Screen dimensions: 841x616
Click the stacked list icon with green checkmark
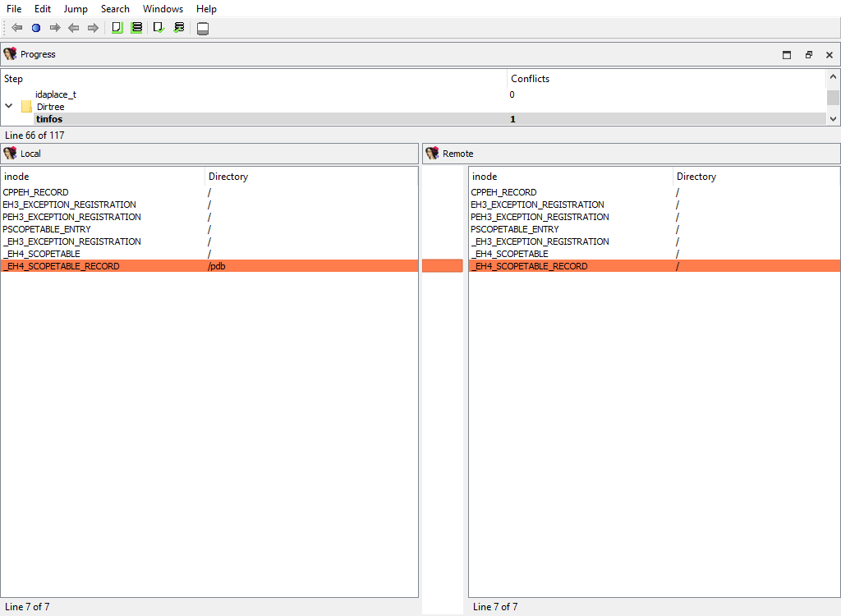pos(178,28)
